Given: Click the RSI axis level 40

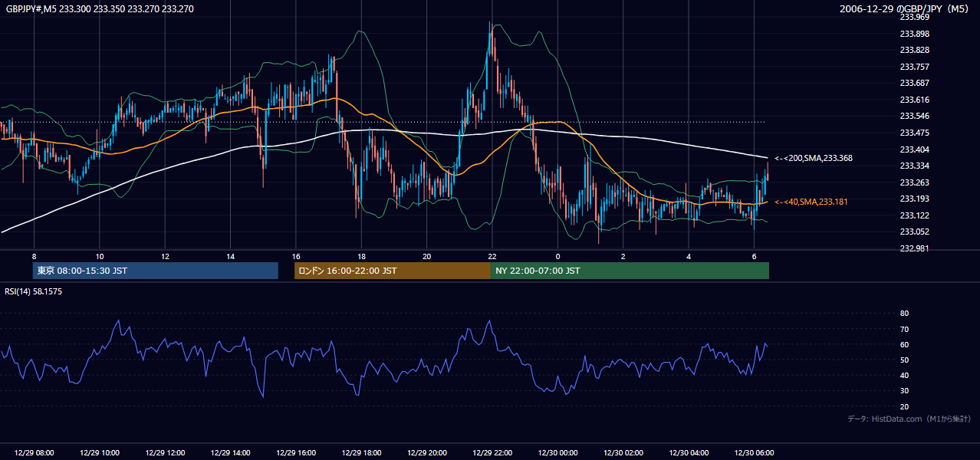Looking at the screenshot, I should [904, 375].
